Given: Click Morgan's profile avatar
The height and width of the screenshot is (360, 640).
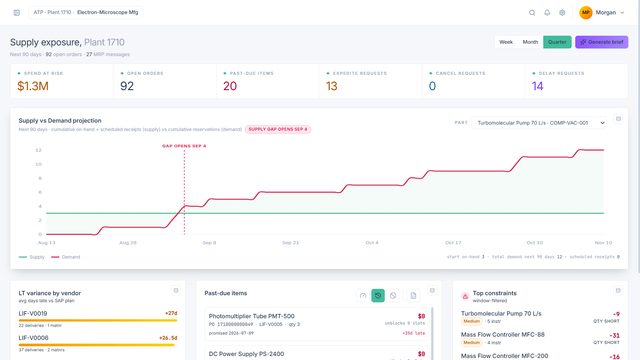Looking at the screenshot, I should (586, 13).
